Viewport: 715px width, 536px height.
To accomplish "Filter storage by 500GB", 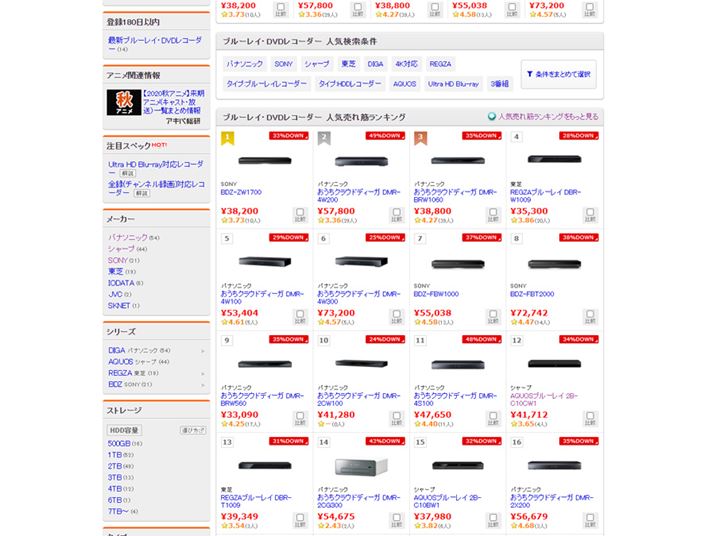I will click(119, 443).
